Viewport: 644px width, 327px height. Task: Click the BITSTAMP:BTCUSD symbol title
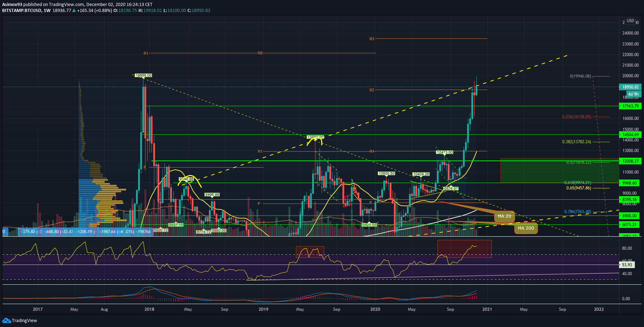pos(21,11)
